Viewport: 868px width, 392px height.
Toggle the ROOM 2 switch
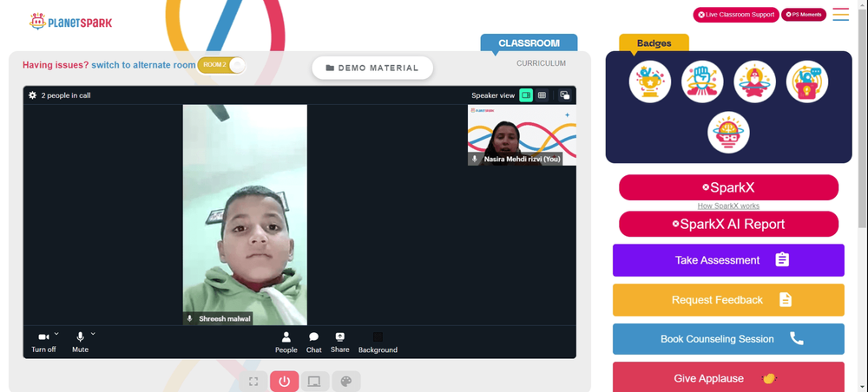(x=220, y=65)
